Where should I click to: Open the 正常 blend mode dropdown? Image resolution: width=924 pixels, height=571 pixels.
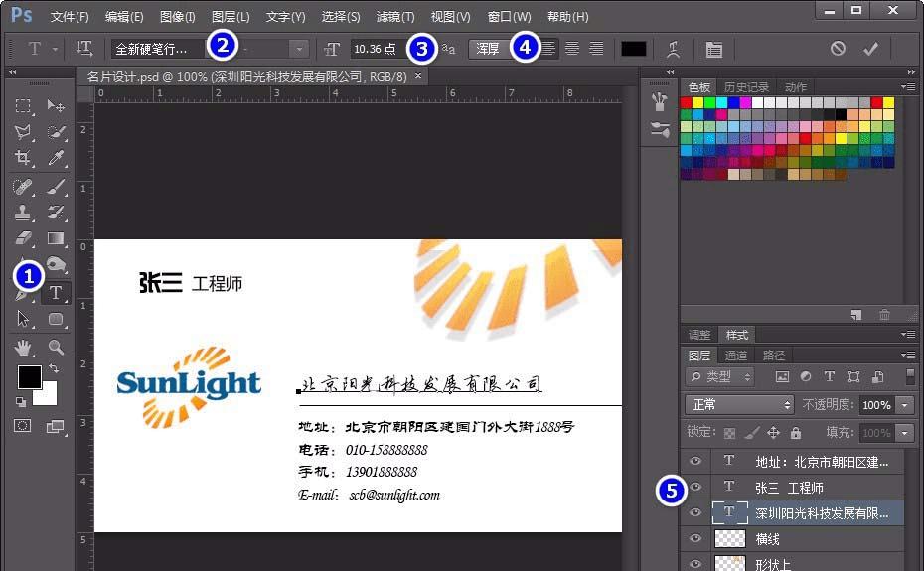click(x=739, y=405)
